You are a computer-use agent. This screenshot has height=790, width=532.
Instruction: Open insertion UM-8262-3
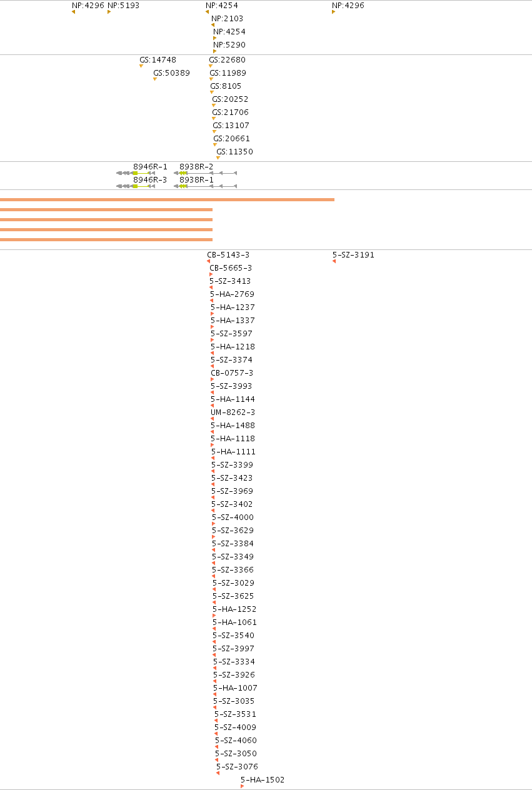pos(233,412)
